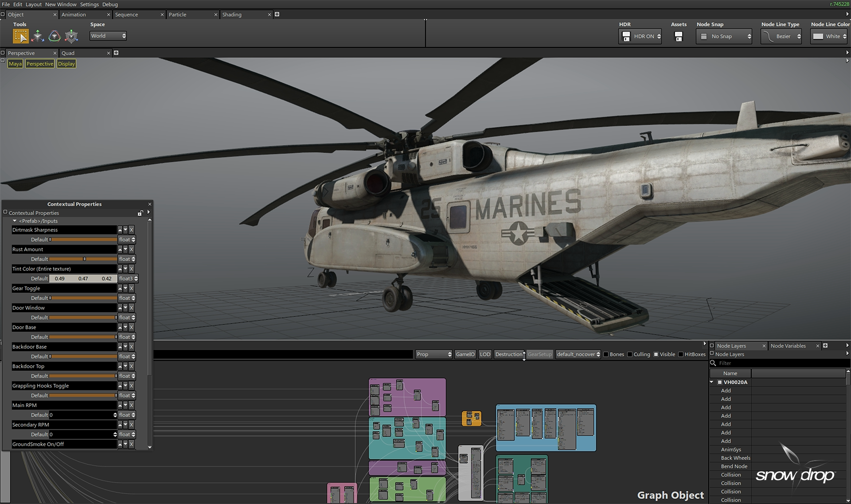Add a new viewport tab next to Quad

(x=116, y=53)
